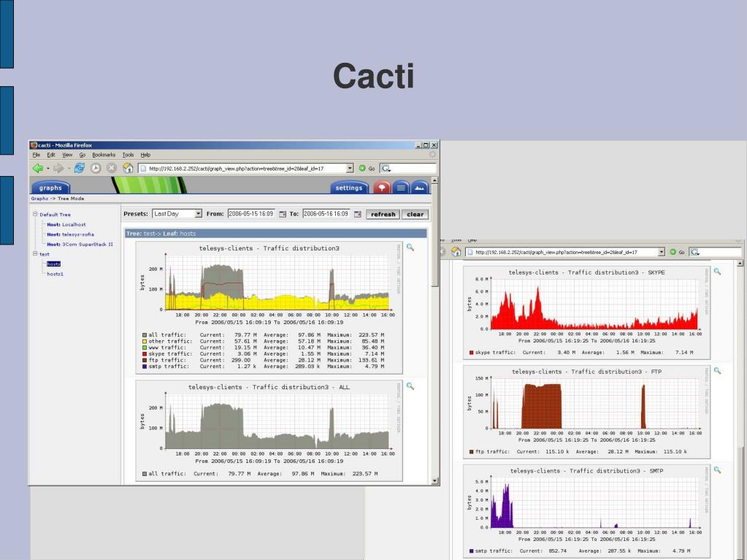This screenshot has width=747, height=560.
Task: Open the Go menu
Action: pyautogui.click(x=83, y=155)
